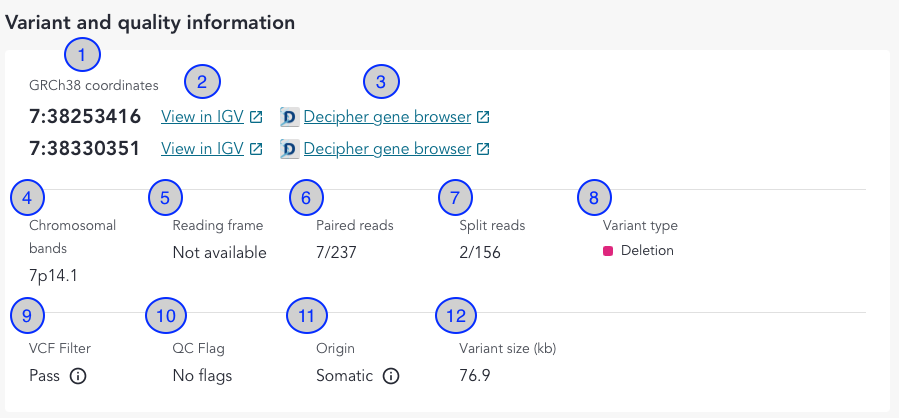Select the 7:38253416 coordinate text
The width and height of the screenshot is (899, 418).
click(x=85, y=117)
